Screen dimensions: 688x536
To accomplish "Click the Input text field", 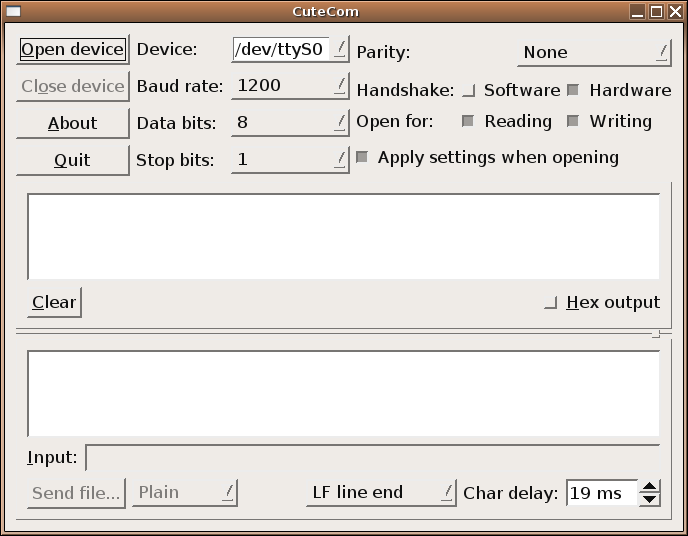I will pos(373,457).
